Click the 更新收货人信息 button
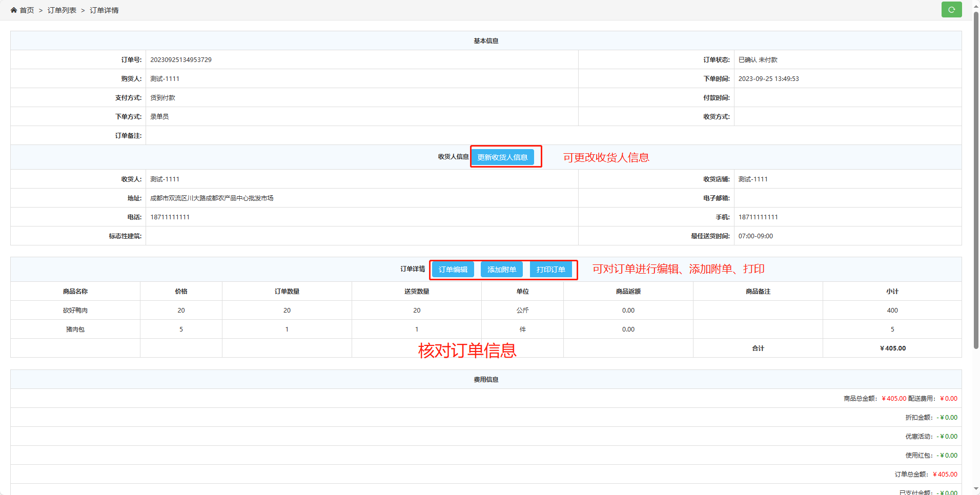 pos(502,157)
